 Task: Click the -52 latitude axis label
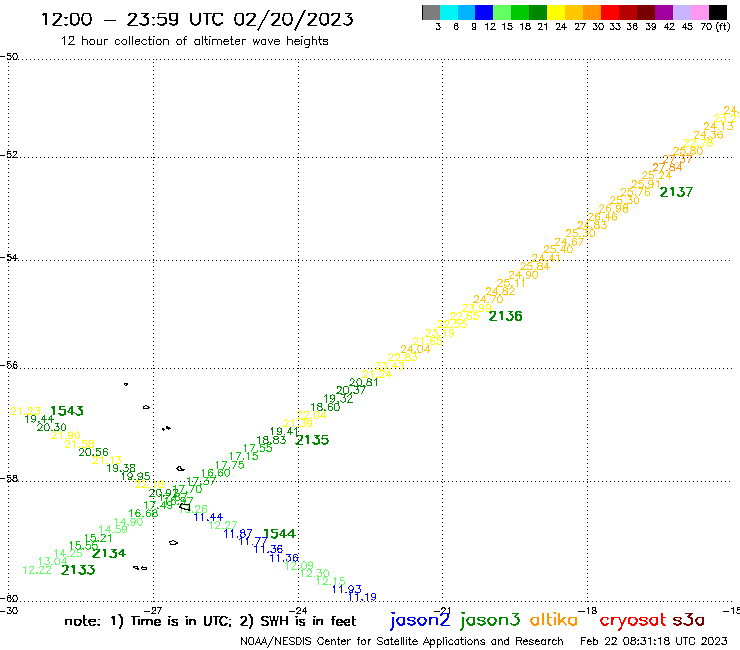[9, 155]
